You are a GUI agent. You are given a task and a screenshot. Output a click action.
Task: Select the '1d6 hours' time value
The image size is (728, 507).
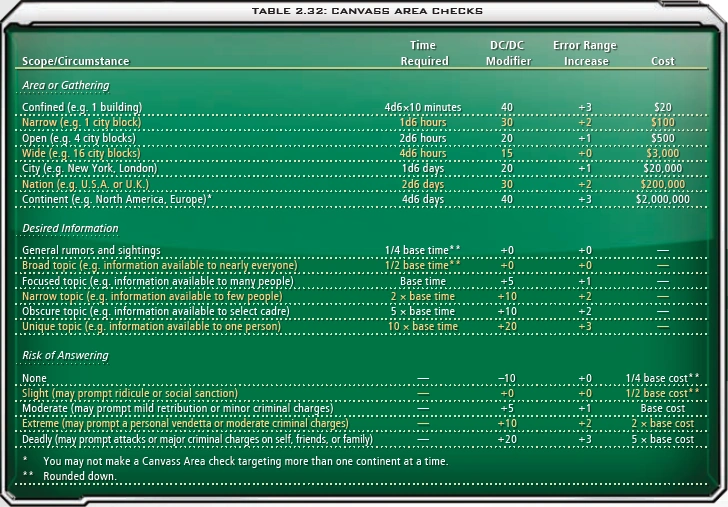[423, 123]
